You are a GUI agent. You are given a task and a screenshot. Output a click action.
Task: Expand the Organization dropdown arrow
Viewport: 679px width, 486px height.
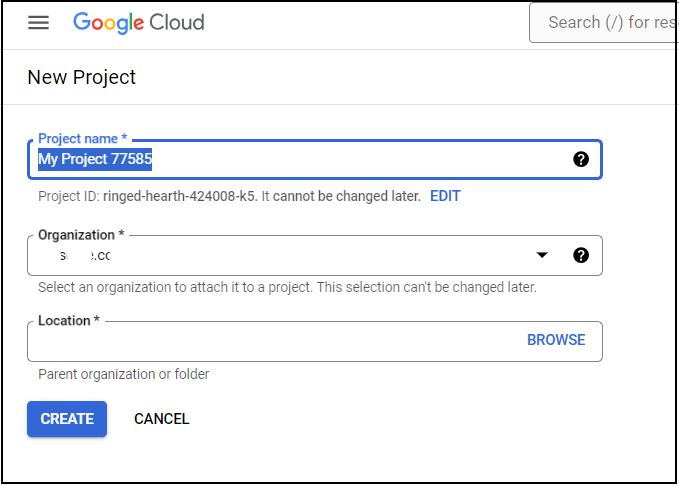point(542,255)
